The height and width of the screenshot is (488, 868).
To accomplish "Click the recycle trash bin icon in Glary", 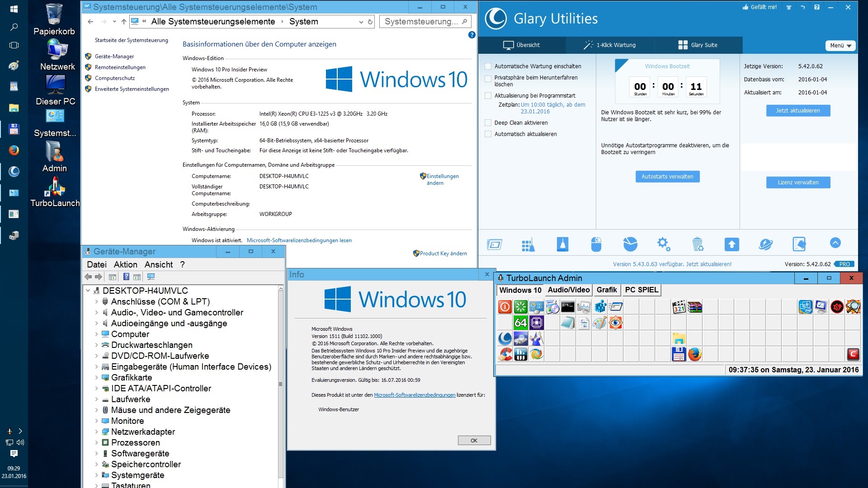I will pos(698,244).
